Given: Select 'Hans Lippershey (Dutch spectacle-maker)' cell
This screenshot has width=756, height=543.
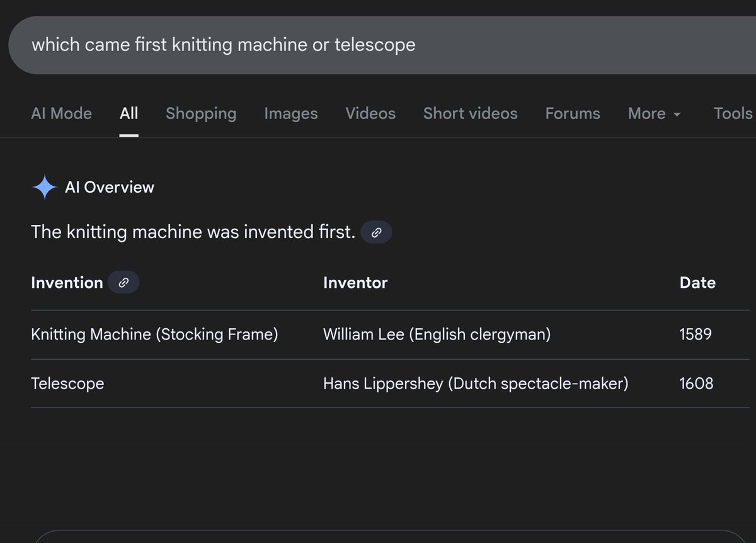Looking at the screenshot, I should tap(476, 384).
